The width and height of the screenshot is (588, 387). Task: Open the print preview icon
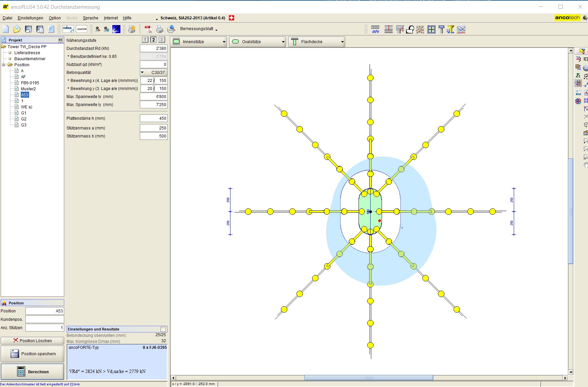(x=171, y=29)
